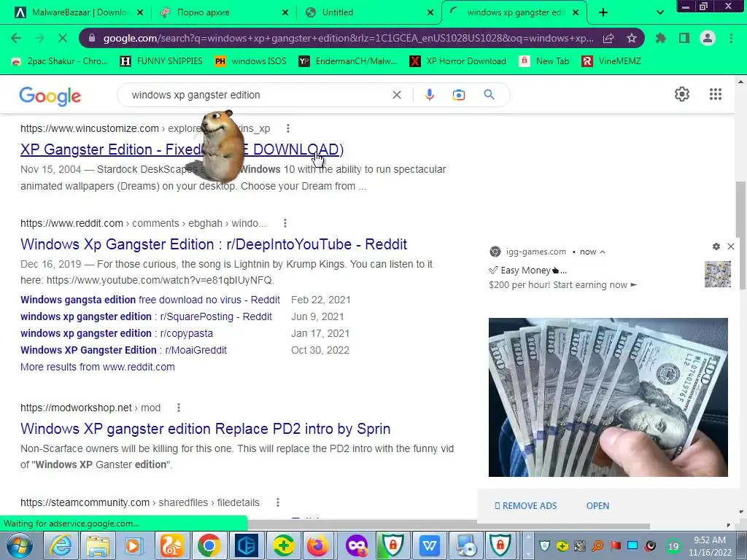Open the r/SquarePosting Reddit sublink
747x560 pixels.
146,316
